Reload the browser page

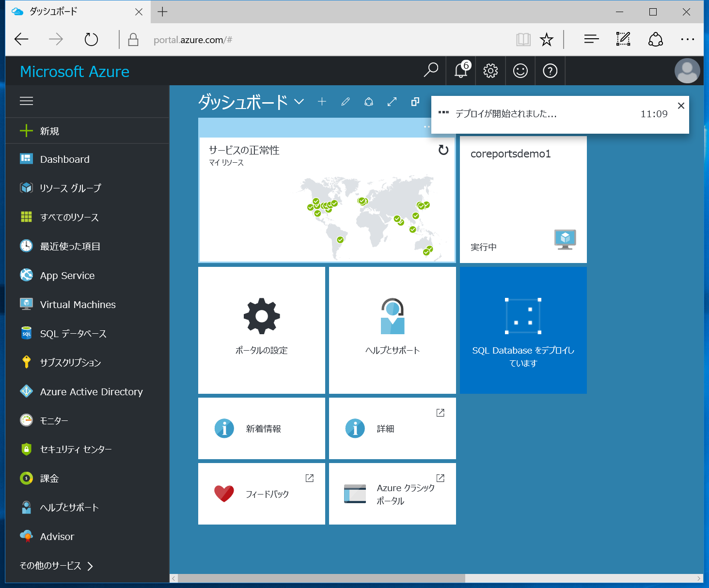point(91,39)
